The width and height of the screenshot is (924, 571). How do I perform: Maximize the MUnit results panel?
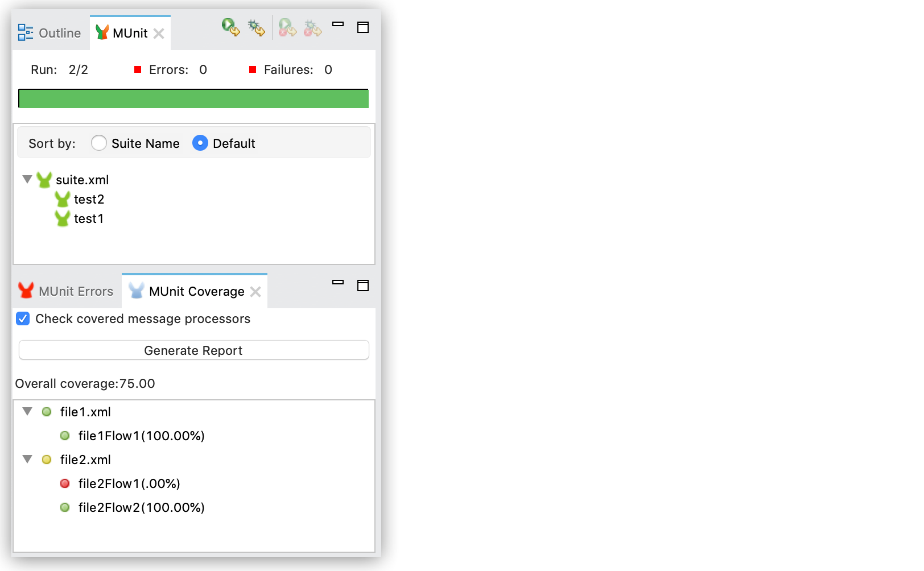click(x=363, y=27)
